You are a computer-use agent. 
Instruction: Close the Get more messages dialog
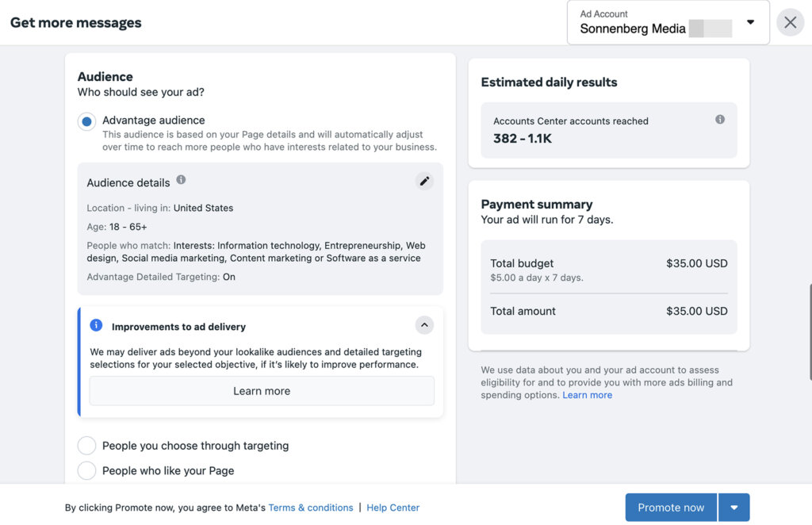[790, 22]
